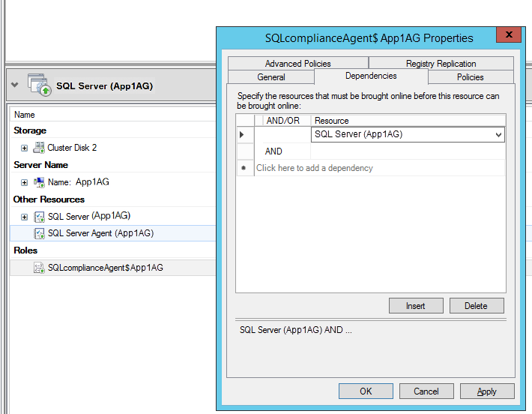The width and height of the screenshot is (532, 414).
Task: Click the SQLcomplianceAgent$App1AG role icon
Action: pos(39,268)
